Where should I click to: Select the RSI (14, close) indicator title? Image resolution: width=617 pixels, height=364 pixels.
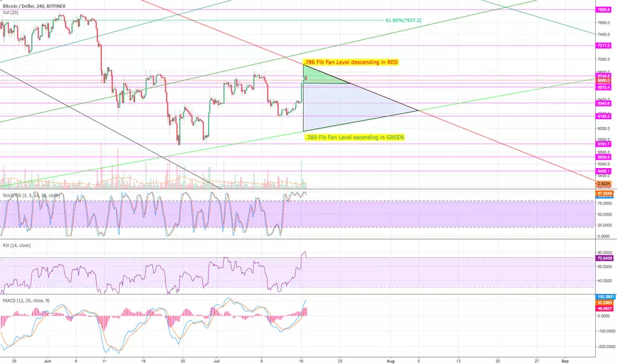[x=17, y=245]
